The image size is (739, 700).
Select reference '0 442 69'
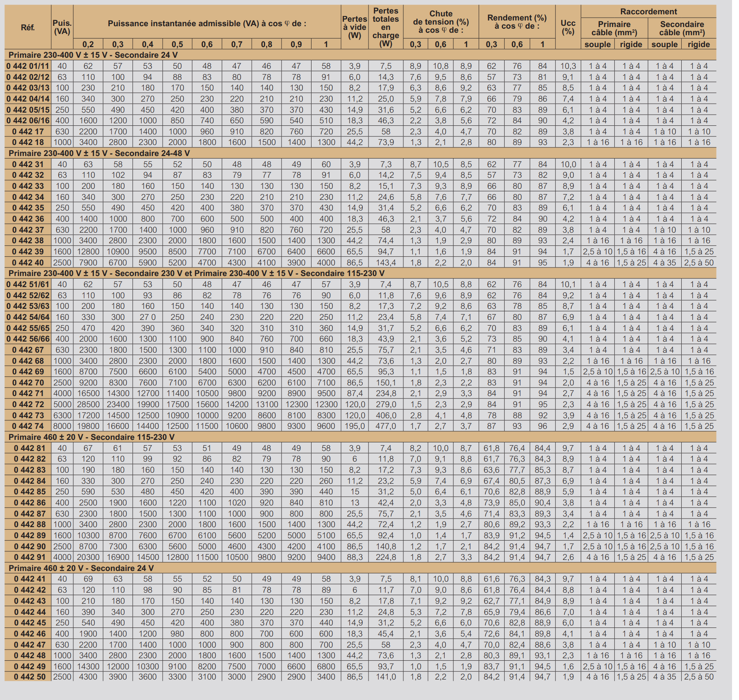(x=28, y=372)
